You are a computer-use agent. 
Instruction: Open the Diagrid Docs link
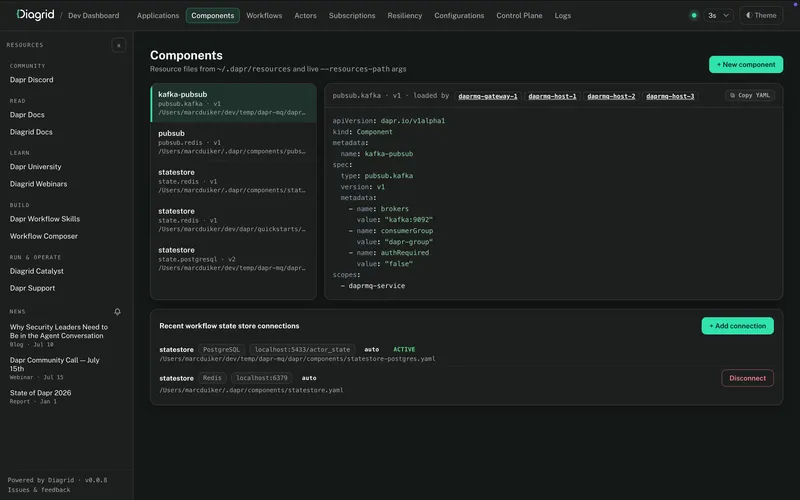coord(31,132)
